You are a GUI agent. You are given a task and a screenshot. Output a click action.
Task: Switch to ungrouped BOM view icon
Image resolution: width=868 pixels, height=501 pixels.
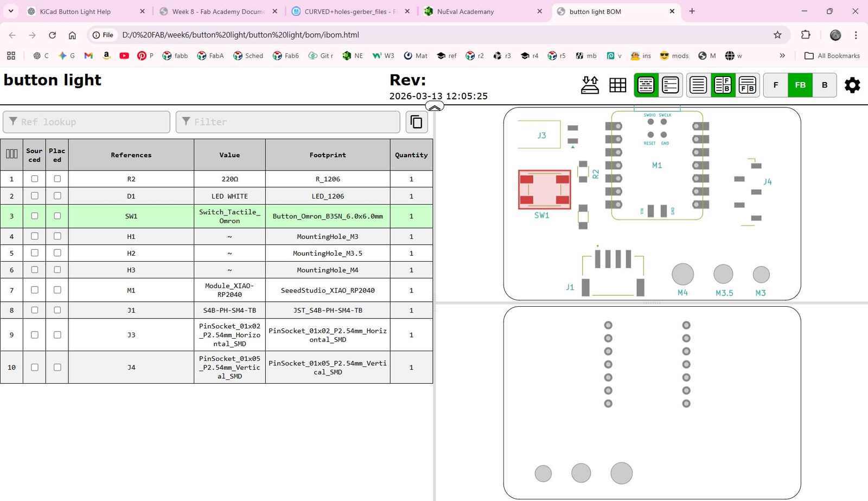[670, 85]
